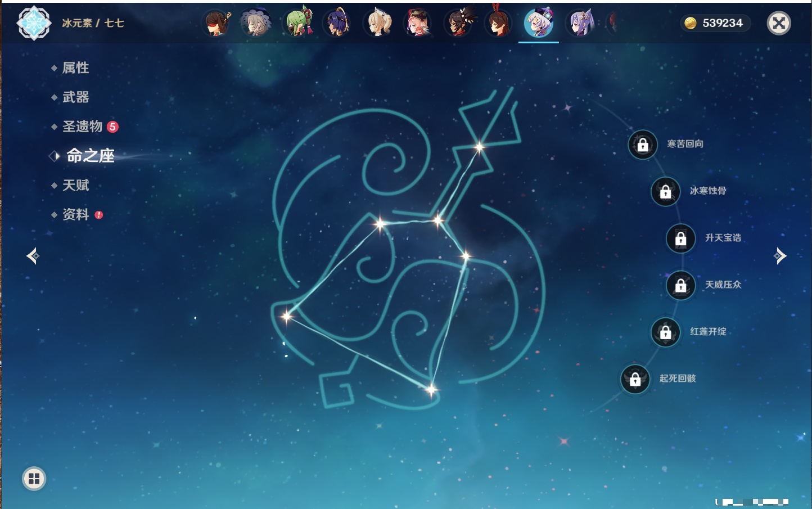Viewport: 812px width, 509px height.
Task: Select the blonde ponytail character avatar
Action: pyautogui.click(x=378, y=24)
